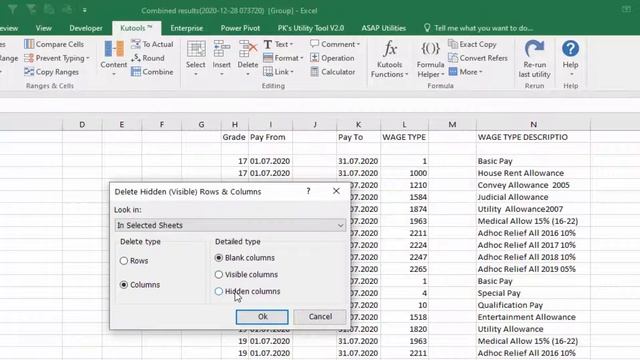
Task: Select column D header
Action: [x=82, y=124]
